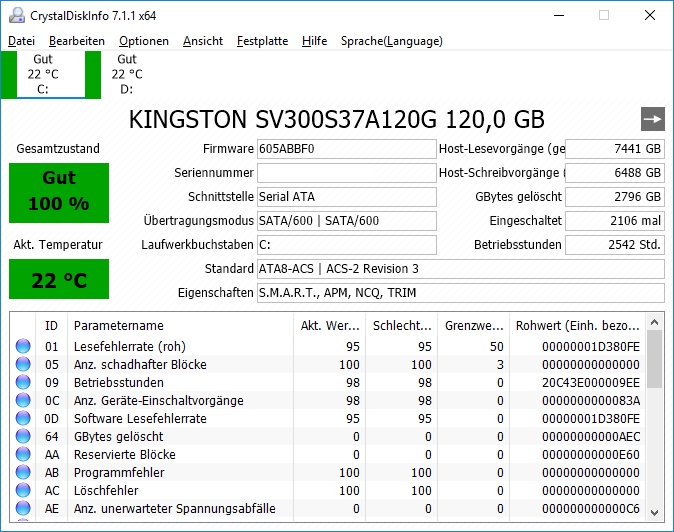Click the Eigenschaften field S.M.A.R.T., APM
This screenshot has height=532, width=674.
461,293
